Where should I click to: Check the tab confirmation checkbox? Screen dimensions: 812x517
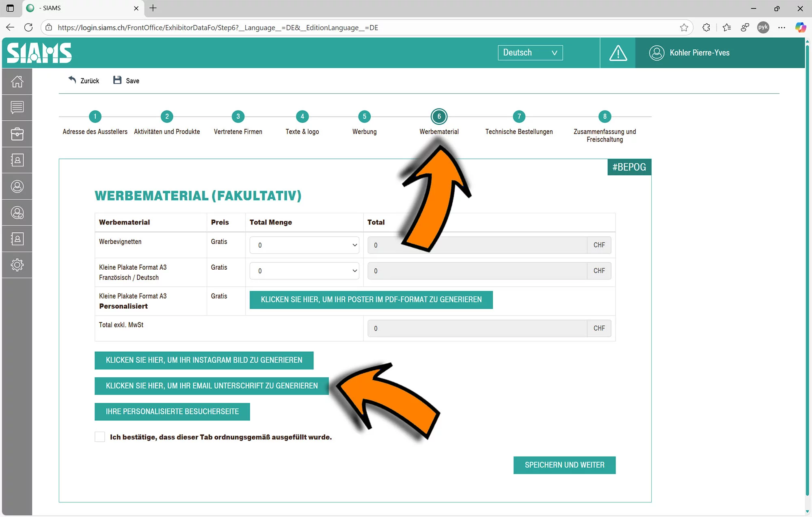pyautogui.click(x=100, y=437)
